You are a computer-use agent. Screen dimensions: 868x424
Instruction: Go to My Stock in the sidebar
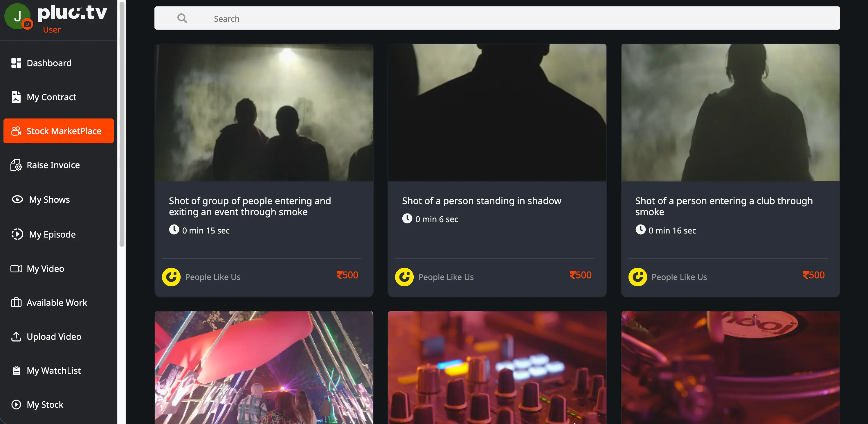(45, 405)
